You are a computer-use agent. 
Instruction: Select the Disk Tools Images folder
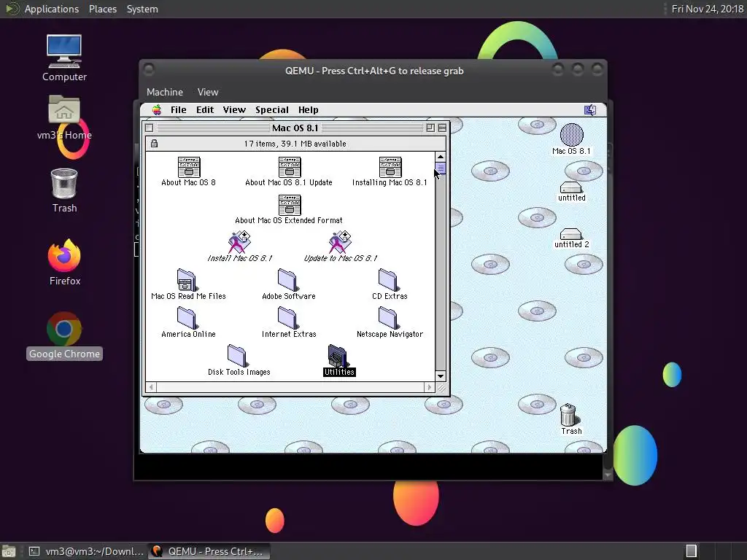(x=237, y=356)
